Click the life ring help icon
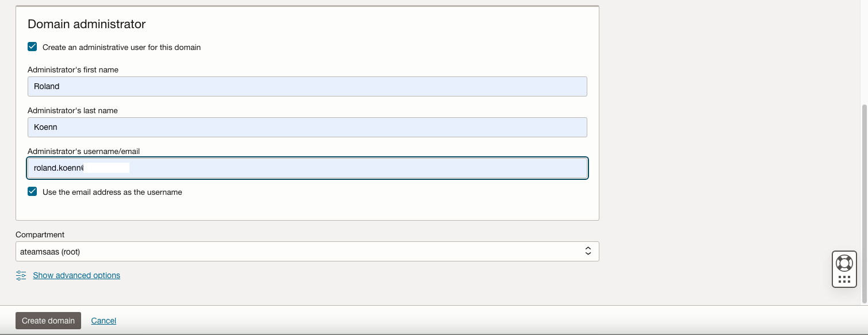Viewport: 868px width, 335px height. pos(844,263)
